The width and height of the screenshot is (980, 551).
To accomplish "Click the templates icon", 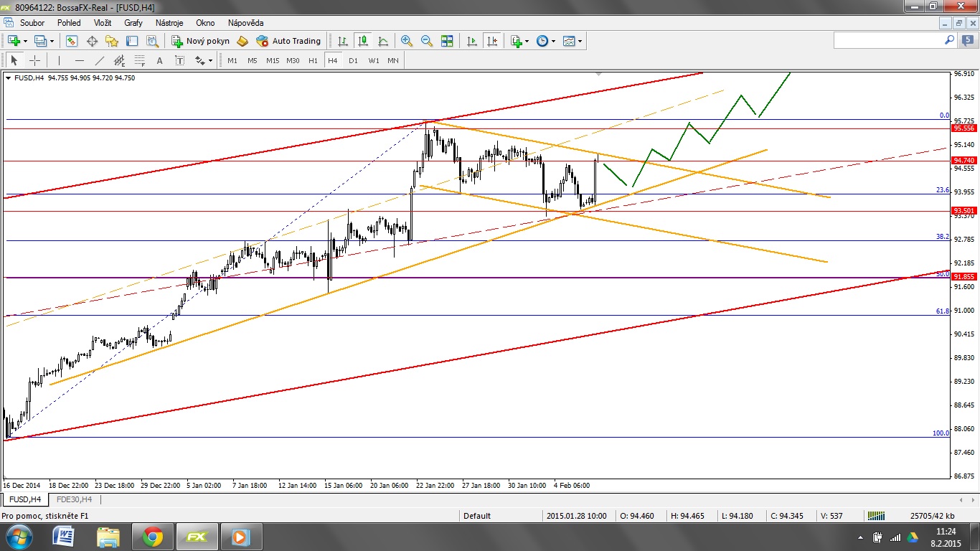I will [x=569, y=41].
